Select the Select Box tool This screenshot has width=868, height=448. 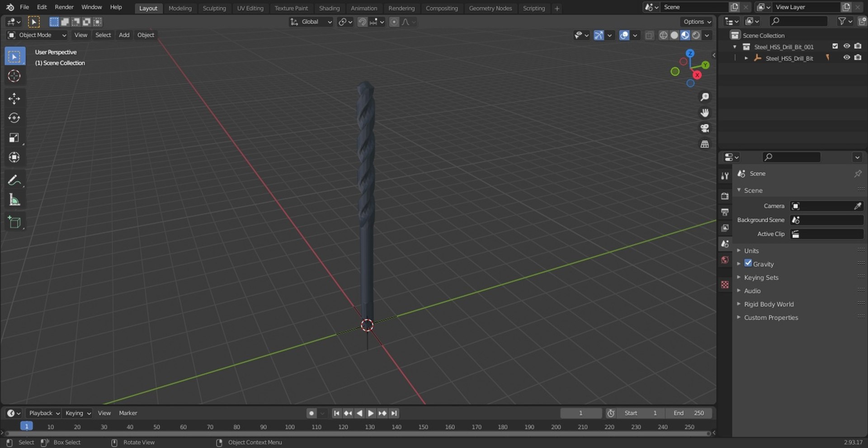point(14,57)
